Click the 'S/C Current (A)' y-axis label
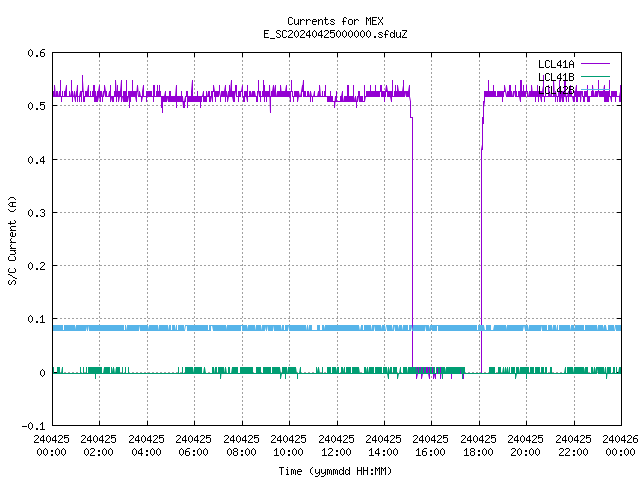 13,241
